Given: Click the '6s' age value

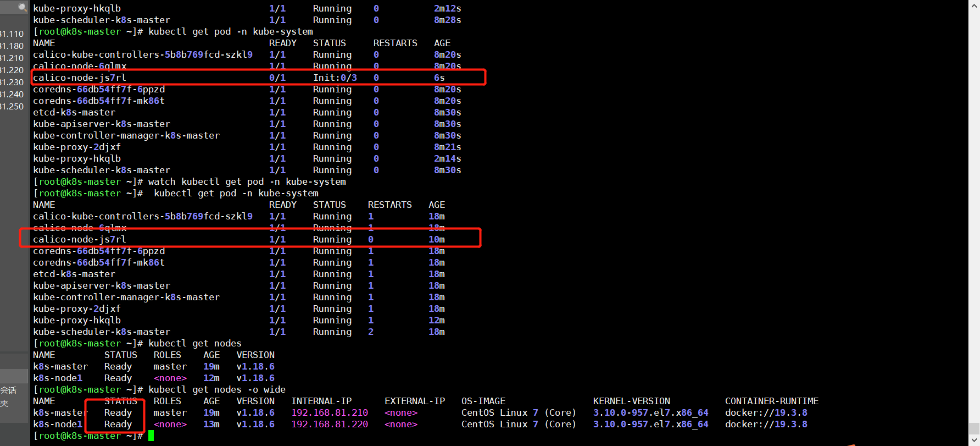Looking at the screenshot, I should (x=439, y=78).
